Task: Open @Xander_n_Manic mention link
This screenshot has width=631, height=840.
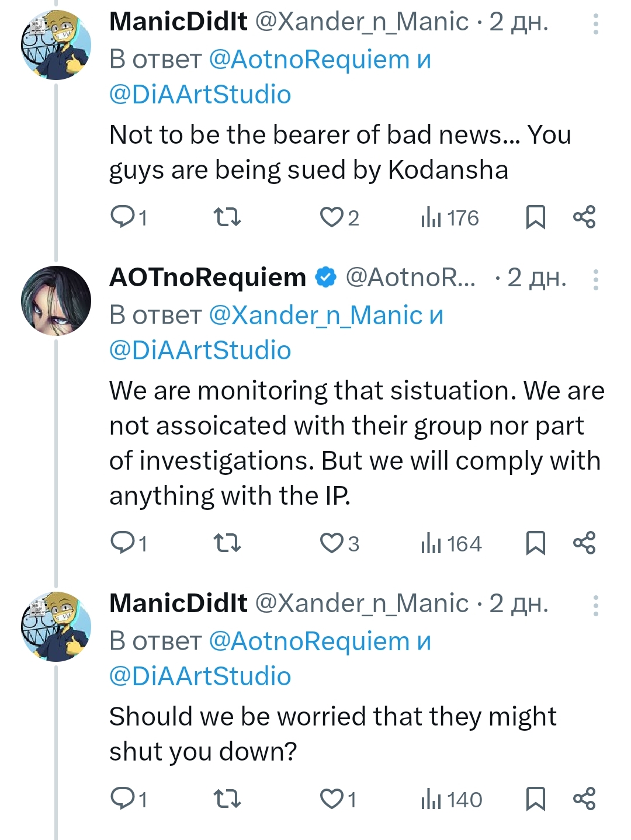Action: 315,315
